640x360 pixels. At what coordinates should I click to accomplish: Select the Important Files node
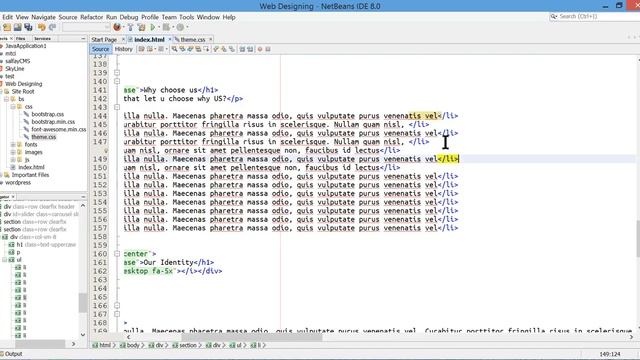pos(30,175)
